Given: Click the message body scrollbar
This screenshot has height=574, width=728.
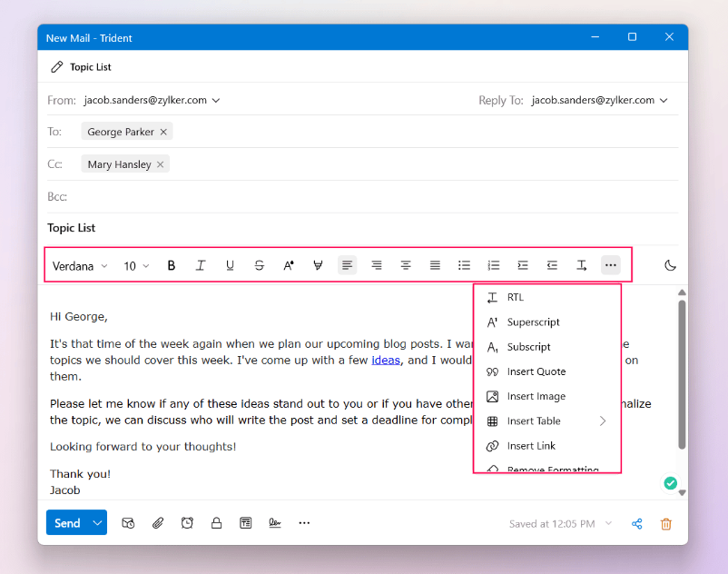Looking at the screenshot, I should coord(682,374).
